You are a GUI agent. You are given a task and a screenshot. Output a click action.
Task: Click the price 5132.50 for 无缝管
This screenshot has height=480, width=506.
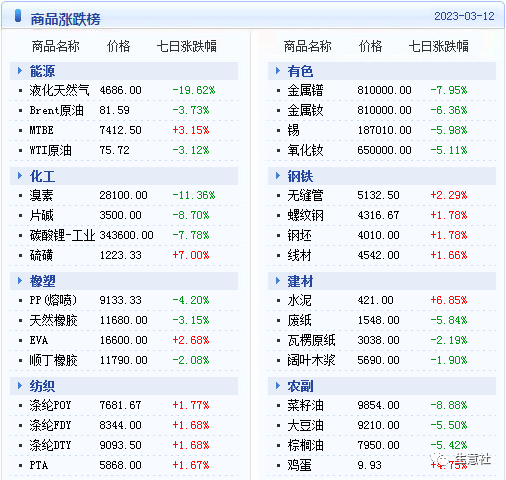click(378, 195)
